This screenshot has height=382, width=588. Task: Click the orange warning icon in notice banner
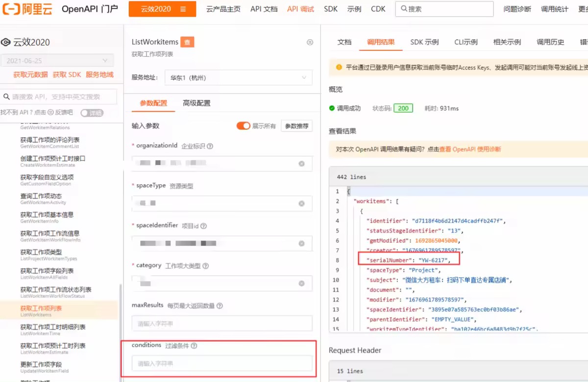(339, 68)
